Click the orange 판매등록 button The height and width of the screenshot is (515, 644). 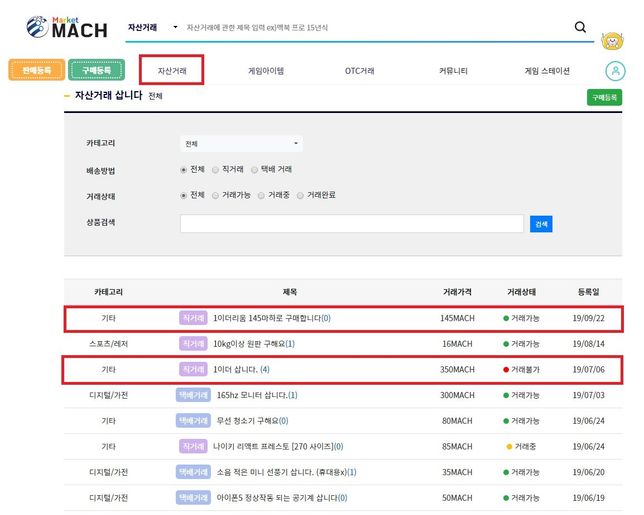coord(37,70)
